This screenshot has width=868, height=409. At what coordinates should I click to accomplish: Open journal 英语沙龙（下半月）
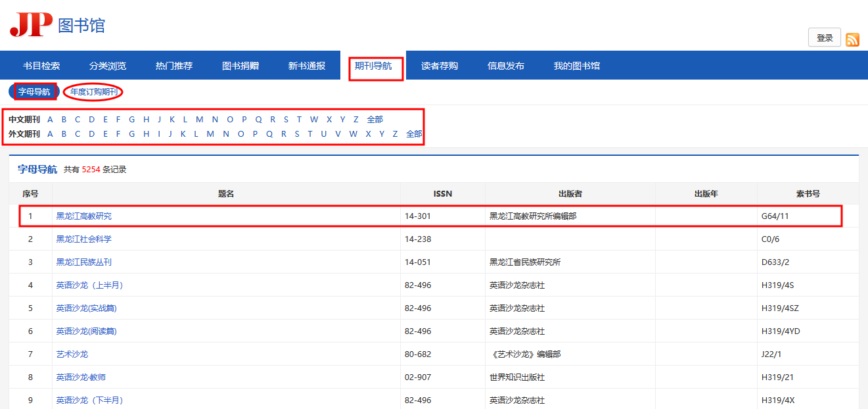90,400
